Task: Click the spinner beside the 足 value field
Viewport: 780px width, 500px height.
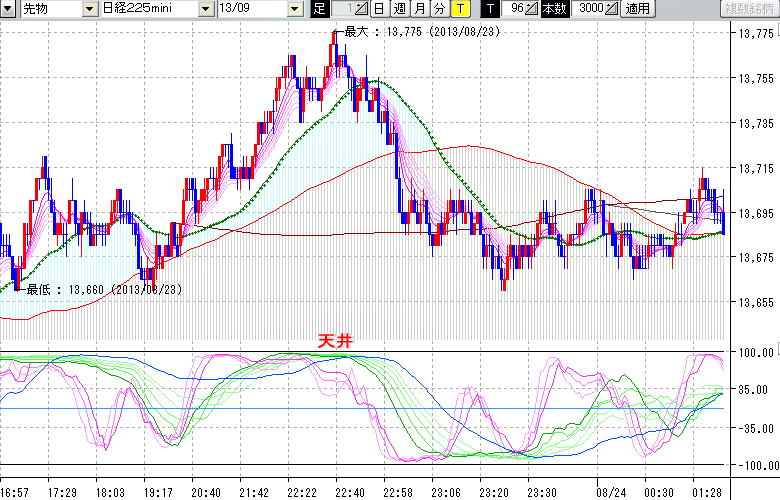Action: pyautogui.click(x=361, y=9)
